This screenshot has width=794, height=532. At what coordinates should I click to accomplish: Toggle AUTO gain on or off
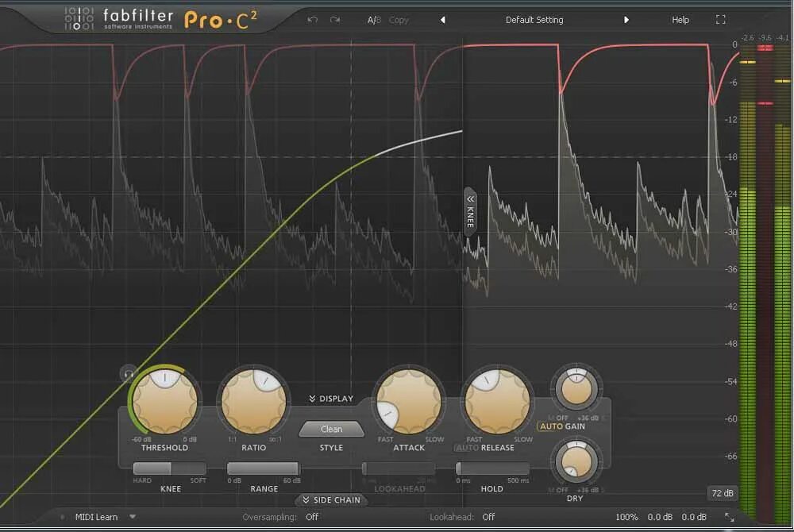pyautogui.click(x=552, y=426)
